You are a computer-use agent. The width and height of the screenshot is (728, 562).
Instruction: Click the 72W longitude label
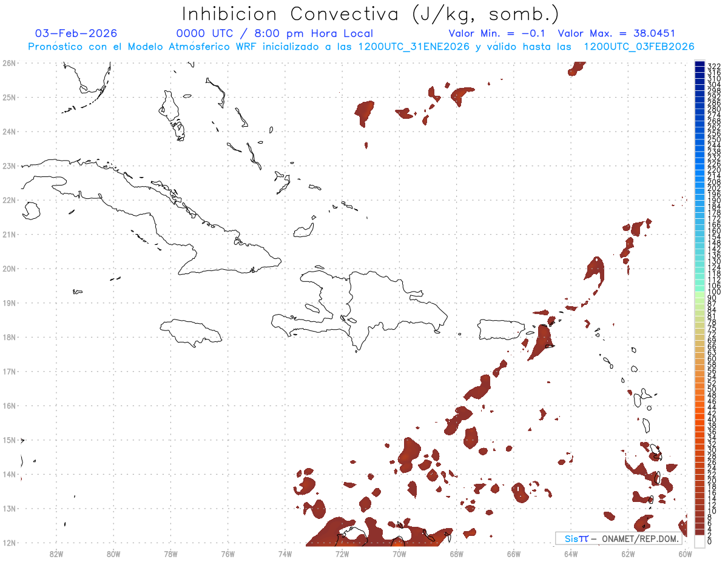(342, 554)
